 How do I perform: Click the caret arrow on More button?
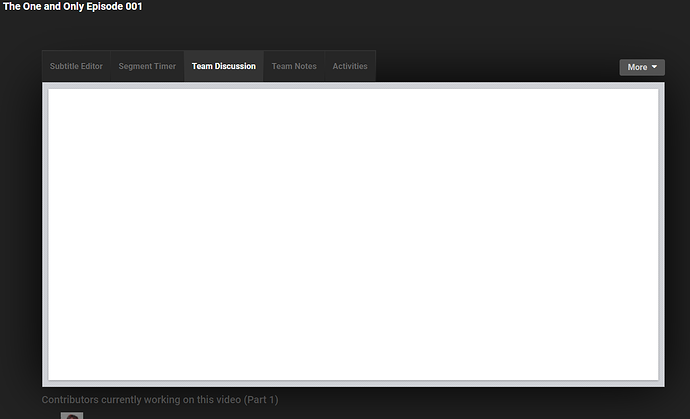[656, 67]
